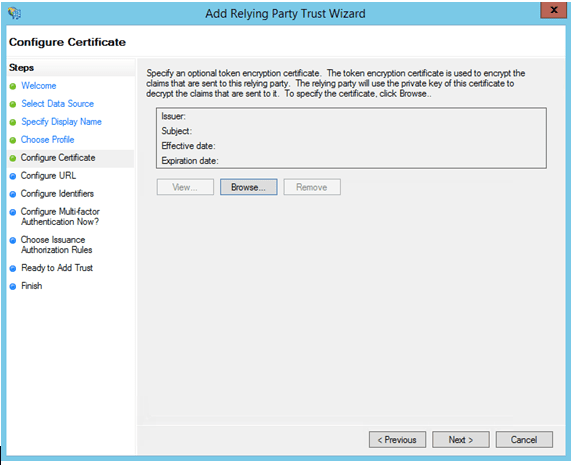Select the Configure Certificate step item
Screen dimensions: 572x470
pos(58,158)
